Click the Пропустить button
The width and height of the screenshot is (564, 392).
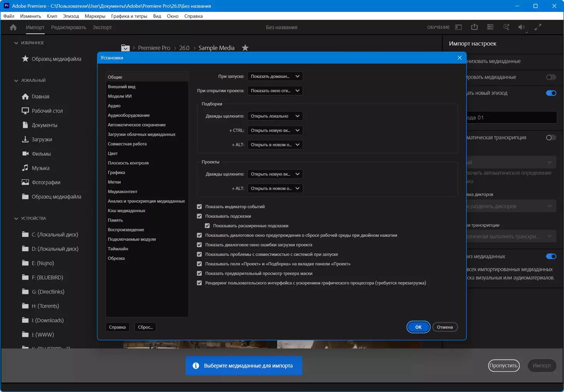504,365
